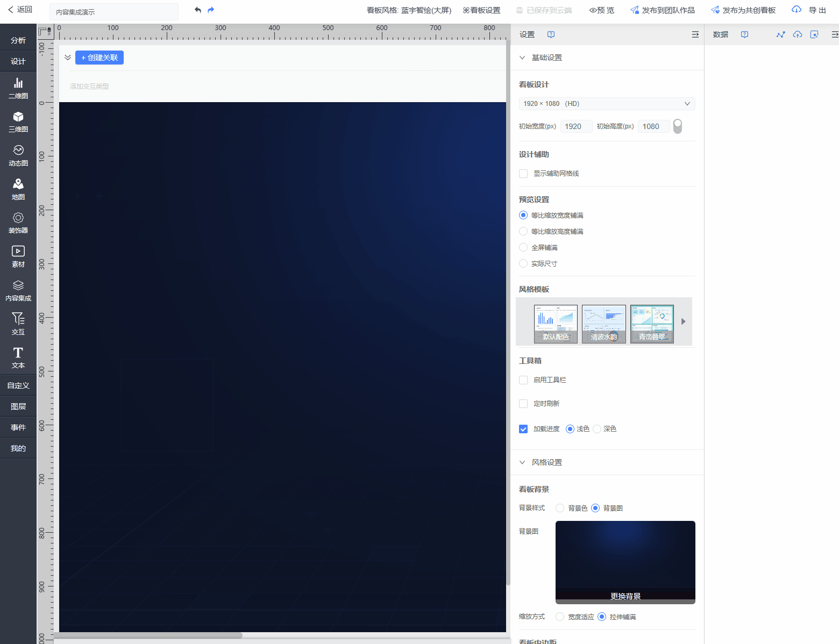The height and width of the screenshot is (644, 839).
Task: Click 发布为共创看板
Action: click(743, 10)
